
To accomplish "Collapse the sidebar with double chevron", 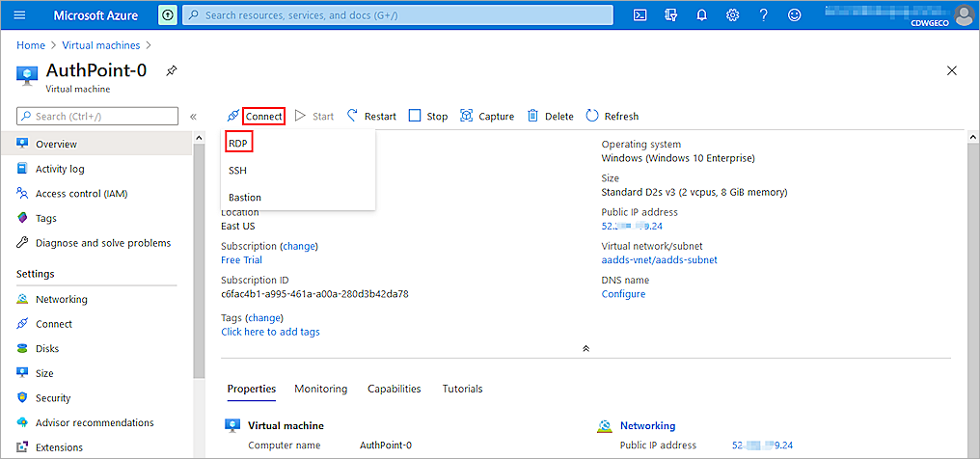I will click(x=193, y=117).
